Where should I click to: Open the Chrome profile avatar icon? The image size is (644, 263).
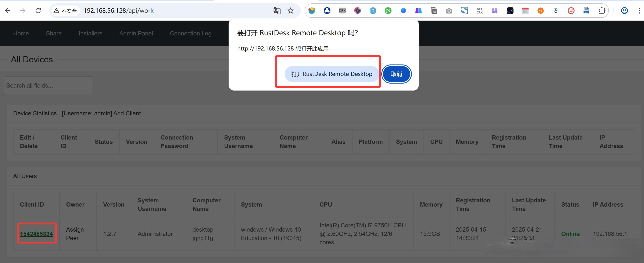tap(624, 11)
